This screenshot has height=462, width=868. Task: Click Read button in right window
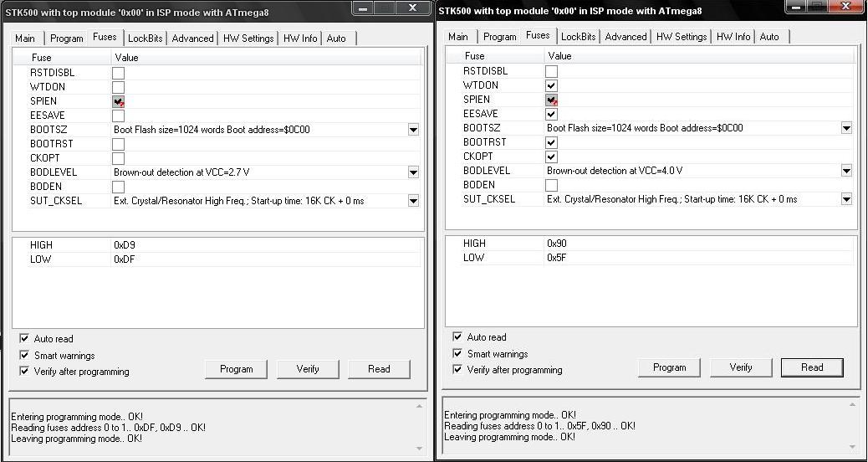[x=812, y=367]
